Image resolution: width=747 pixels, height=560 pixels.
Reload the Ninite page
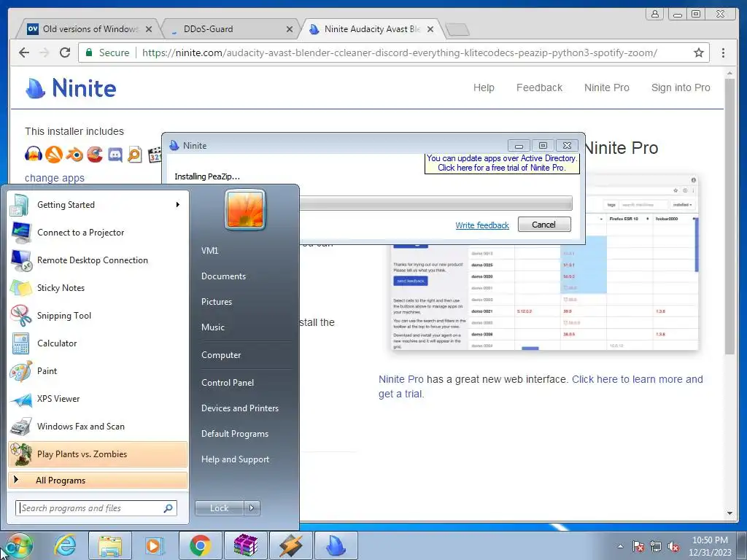click(65, 52)
